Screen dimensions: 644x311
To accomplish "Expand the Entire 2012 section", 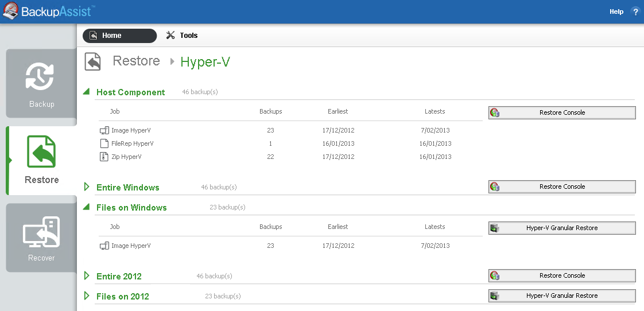I will [86, 275].
